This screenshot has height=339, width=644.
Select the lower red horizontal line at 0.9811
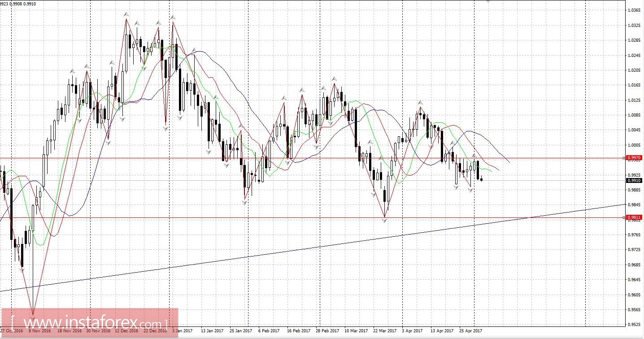point(313,217)
